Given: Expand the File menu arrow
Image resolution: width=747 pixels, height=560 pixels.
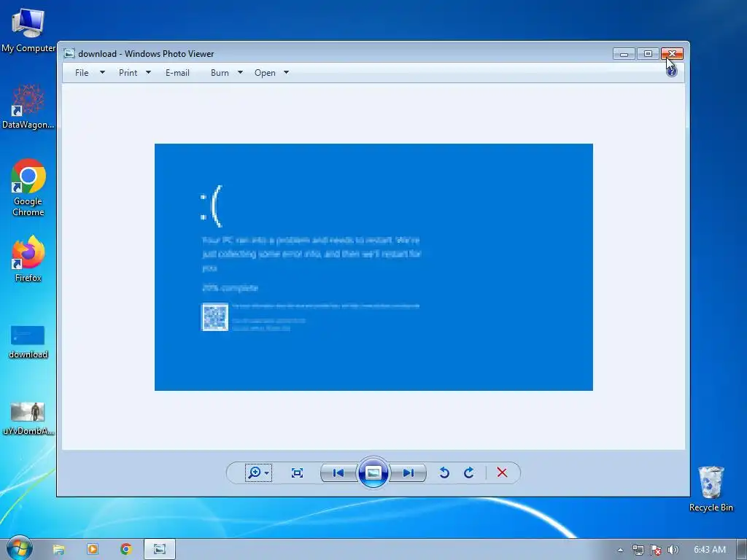Looking at the screenshot, I should (102, 72).
